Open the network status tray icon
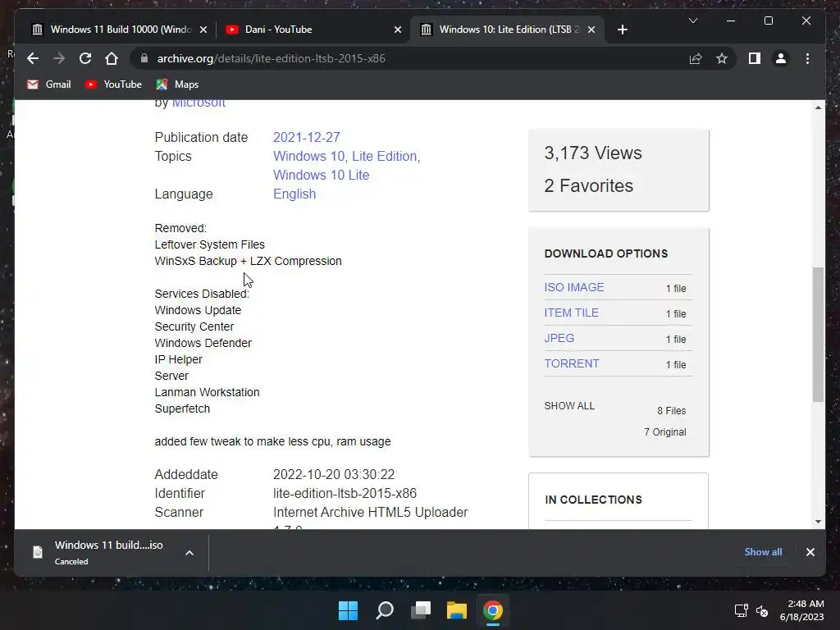The height and width of the screenshot is (630, 840). 742,610
